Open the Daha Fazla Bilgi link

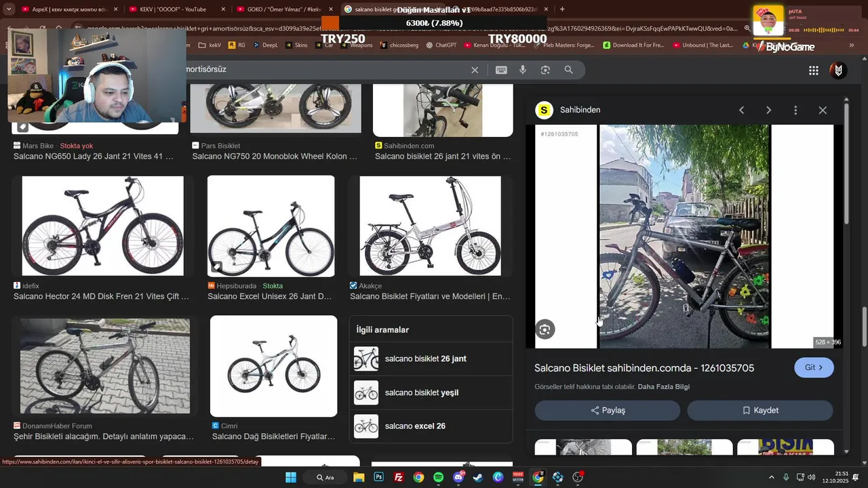[x=663, y=387]
